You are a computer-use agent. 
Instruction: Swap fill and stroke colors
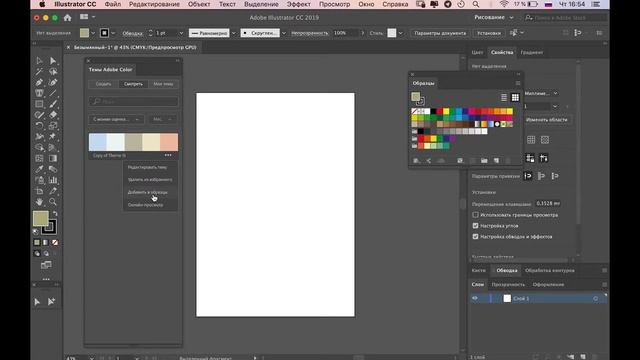pyautogui.click(x=55, y=213)
